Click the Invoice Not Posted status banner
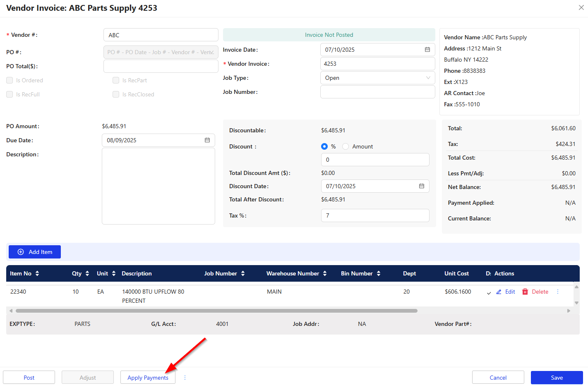588x390 pixels. pos(329,35)
